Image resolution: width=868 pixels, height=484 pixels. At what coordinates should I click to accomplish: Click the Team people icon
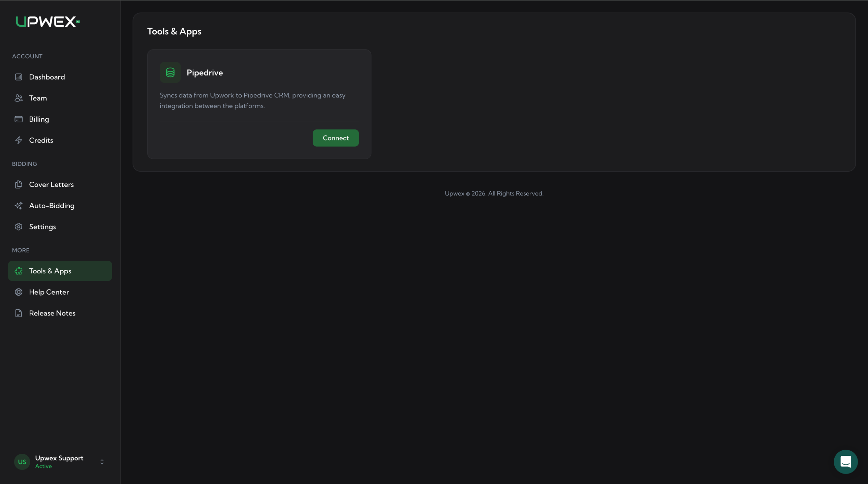pos(19,98)
